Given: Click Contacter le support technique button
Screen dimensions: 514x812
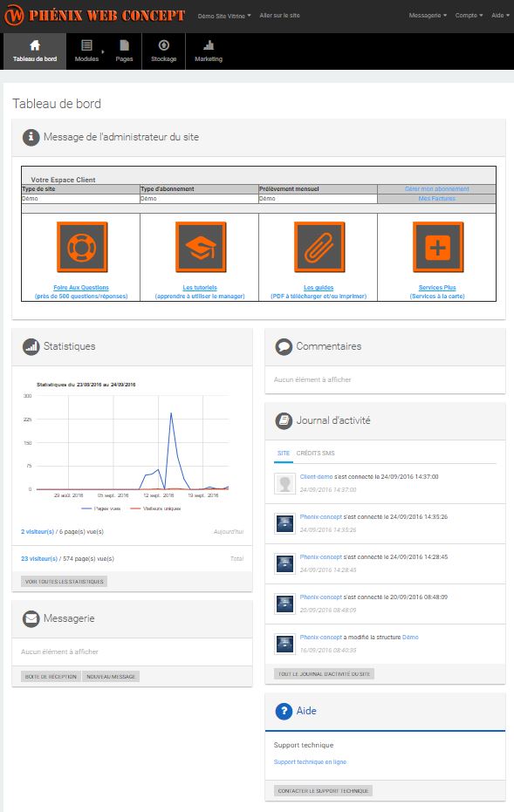Looking at the screenshot, I should click(323, 791).
